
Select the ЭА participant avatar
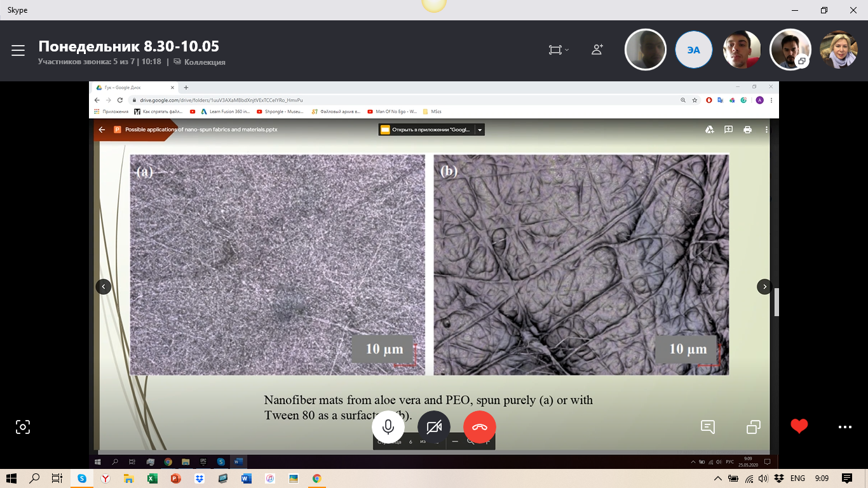click(693, 50)
